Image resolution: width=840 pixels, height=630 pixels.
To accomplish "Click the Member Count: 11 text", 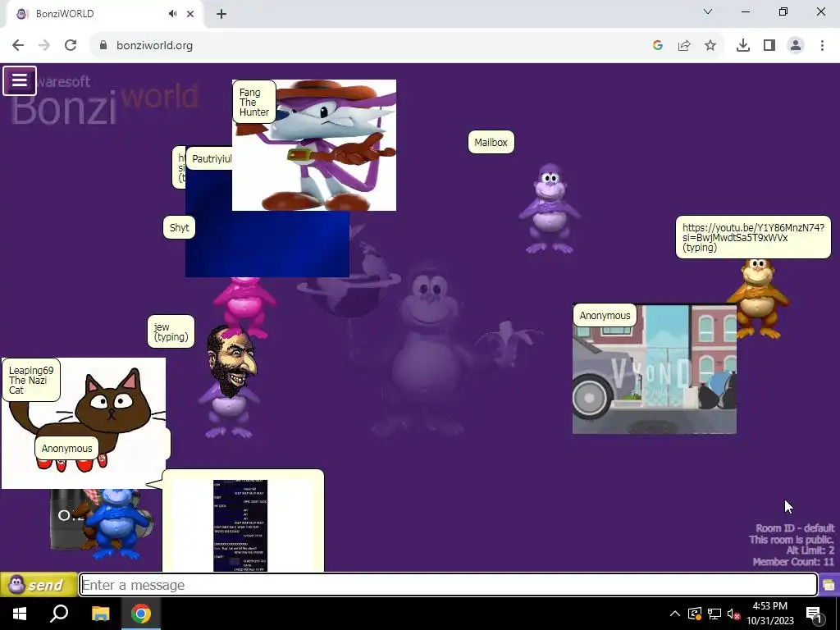I will click(x=793, y=562).
